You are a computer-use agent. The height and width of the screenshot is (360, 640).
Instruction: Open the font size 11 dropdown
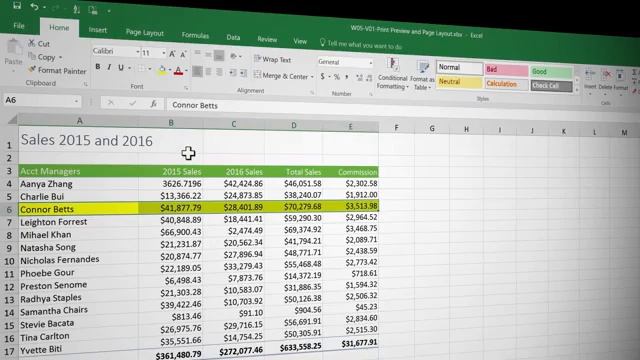(164, 53)
